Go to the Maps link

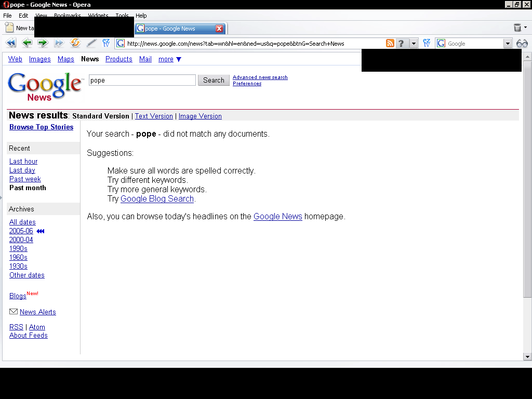[x=66, y=59]
